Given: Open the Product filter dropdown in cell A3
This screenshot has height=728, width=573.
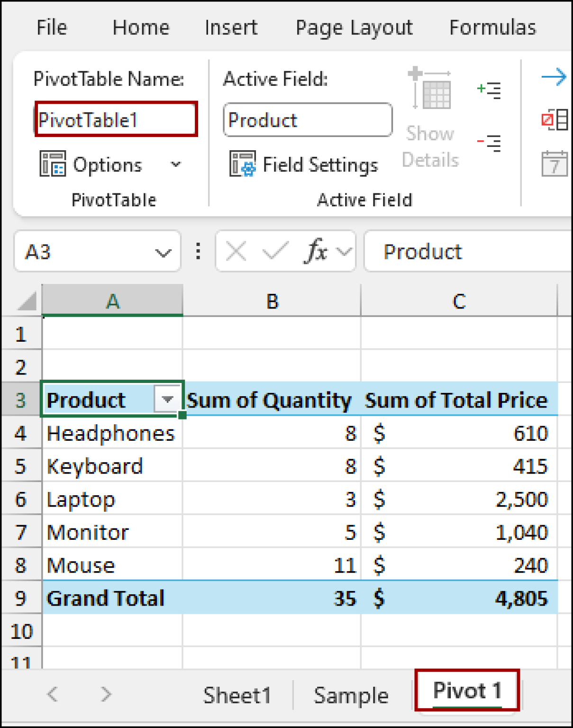Looking at the screenshot, I should pyautogui.click(x=167, y=400).
